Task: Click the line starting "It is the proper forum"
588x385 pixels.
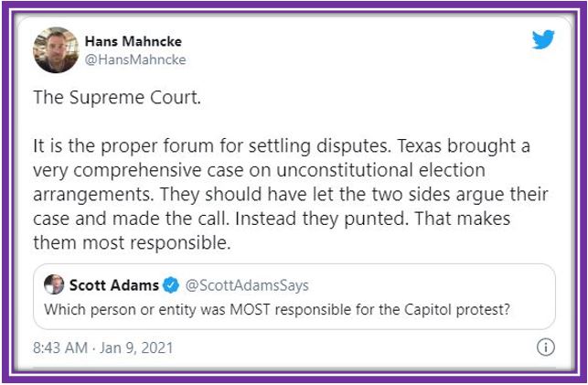Action: (282, 145)
